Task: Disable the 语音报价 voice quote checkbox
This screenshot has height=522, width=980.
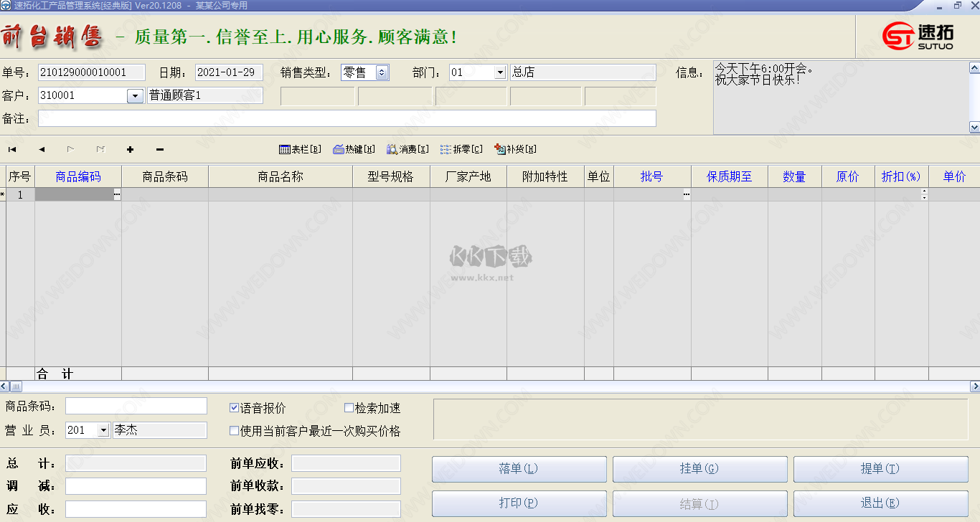Action: (x=233, y=407)
